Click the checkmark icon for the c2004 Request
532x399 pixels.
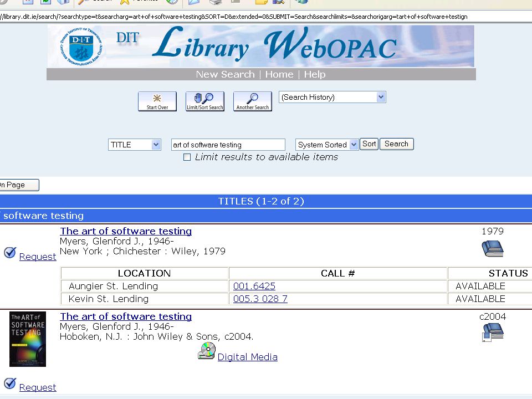click(x=10, y=383)
